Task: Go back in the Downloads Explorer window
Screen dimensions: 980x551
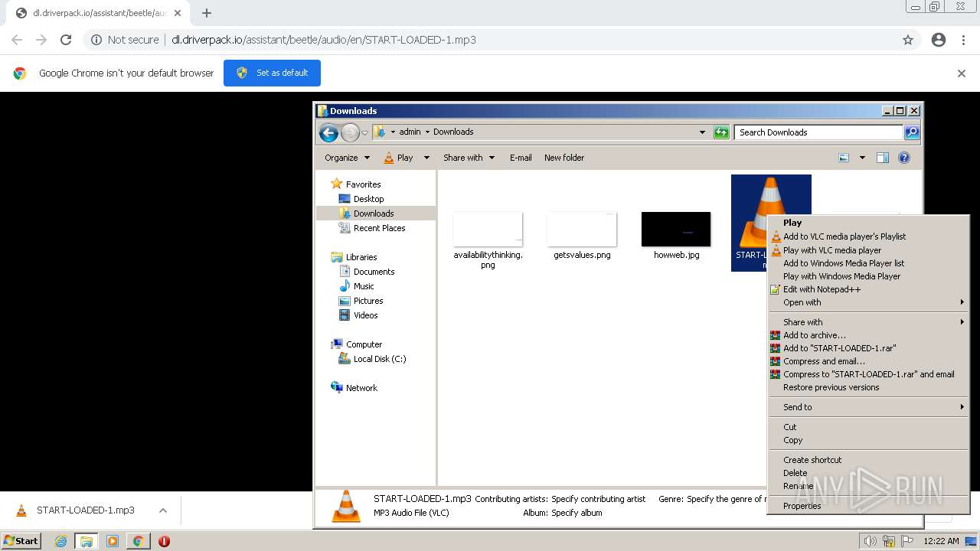Action: pyautogui.click(x=328, y=132)
